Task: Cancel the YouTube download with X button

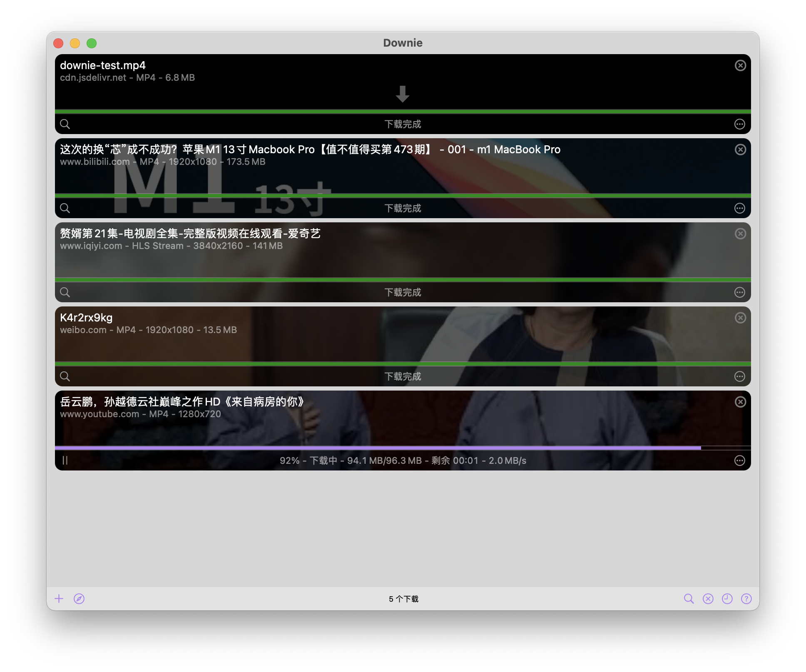Action: coord(740,402)
